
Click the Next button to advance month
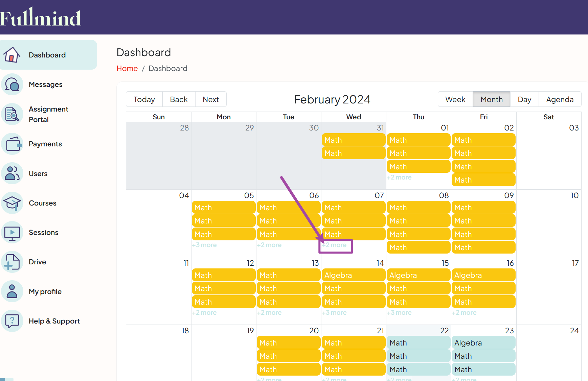click(x=211, y=99)
